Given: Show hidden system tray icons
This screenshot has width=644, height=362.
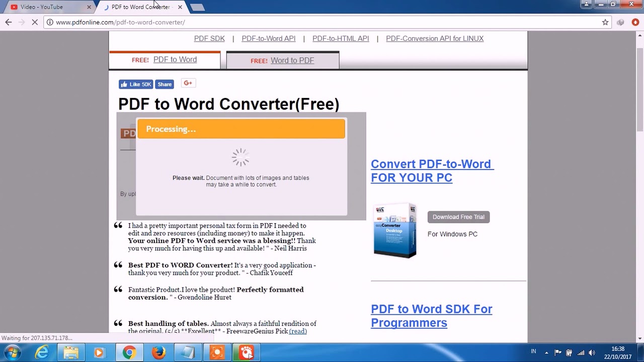Looking at the screenshot, I should point(547,353).
